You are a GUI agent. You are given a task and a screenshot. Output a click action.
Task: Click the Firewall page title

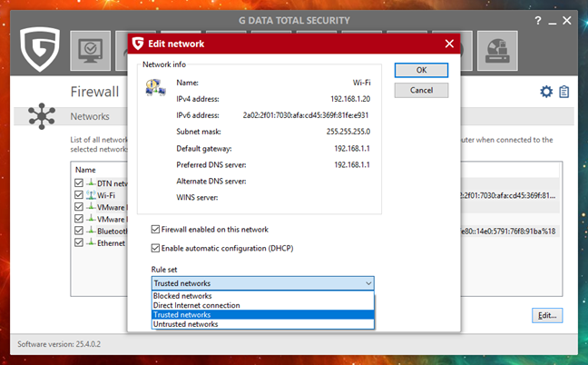[94, 92]
